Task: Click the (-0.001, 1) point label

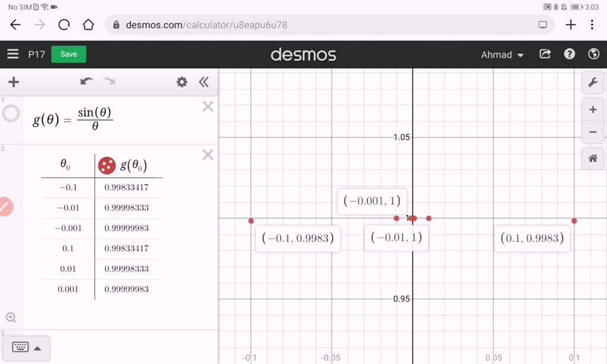Action: pos(372,201)
